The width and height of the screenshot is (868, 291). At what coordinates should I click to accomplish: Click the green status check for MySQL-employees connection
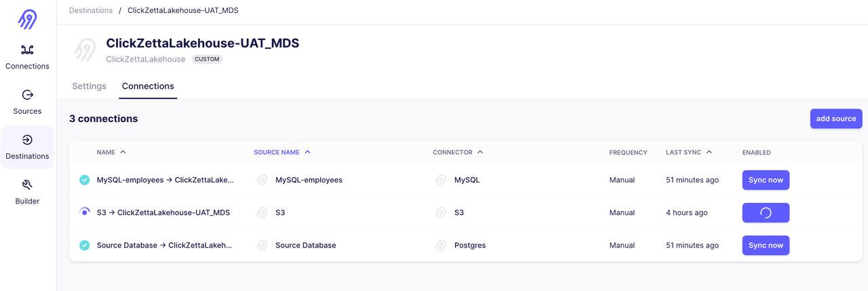pos(84,180)
